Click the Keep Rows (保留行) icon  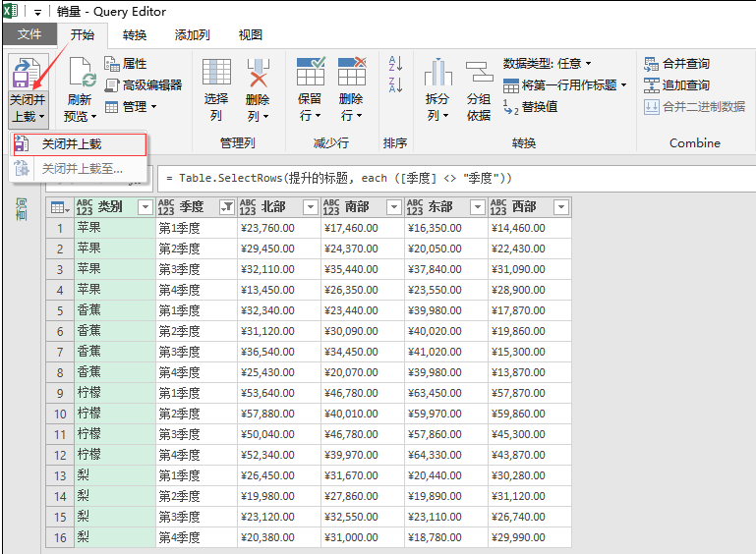pyautogui.click(x=310, y=72)
